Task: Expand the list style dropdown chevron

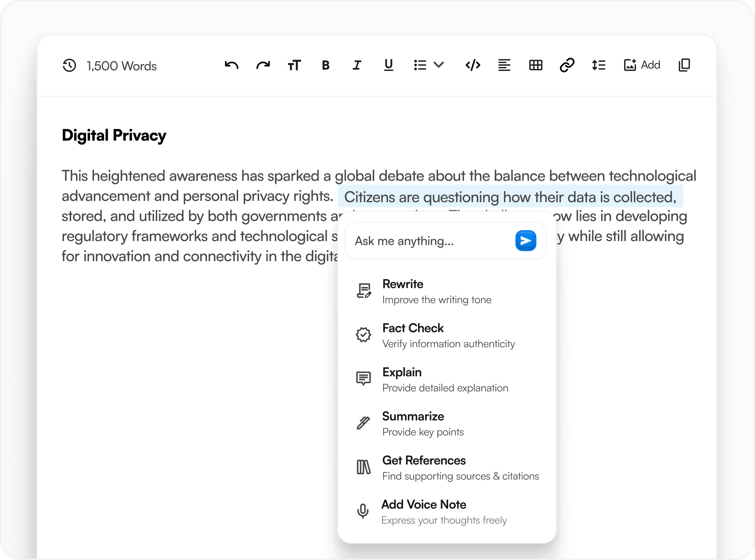Action: click(439, 65)
